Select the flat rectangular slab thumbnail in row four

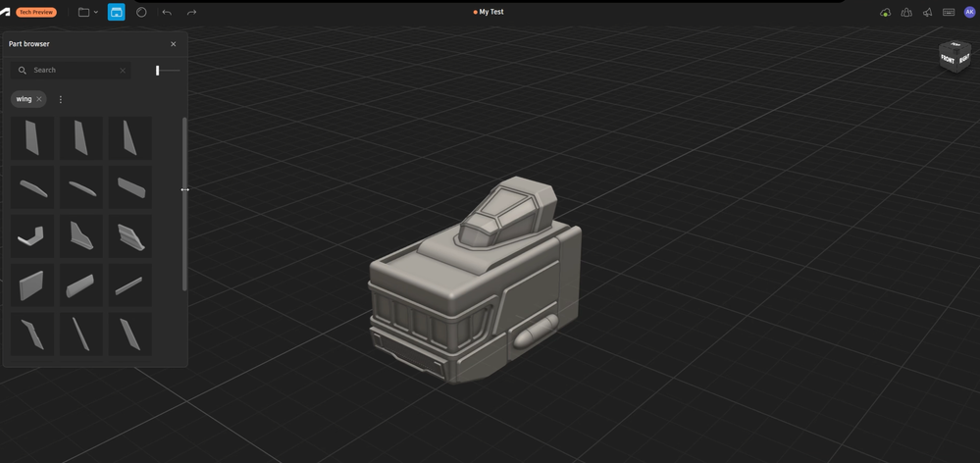point(31,284)
